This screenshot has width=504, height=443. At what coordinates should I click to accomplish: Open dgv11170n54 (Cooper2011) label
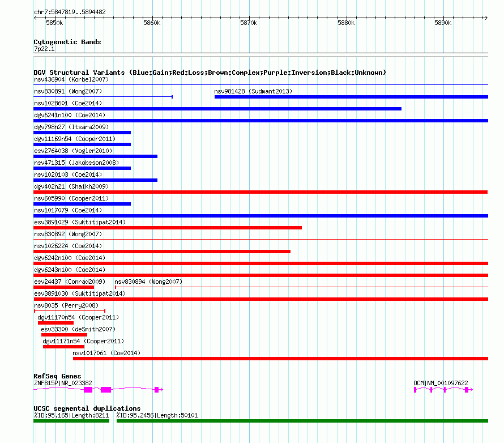[78, 317]
